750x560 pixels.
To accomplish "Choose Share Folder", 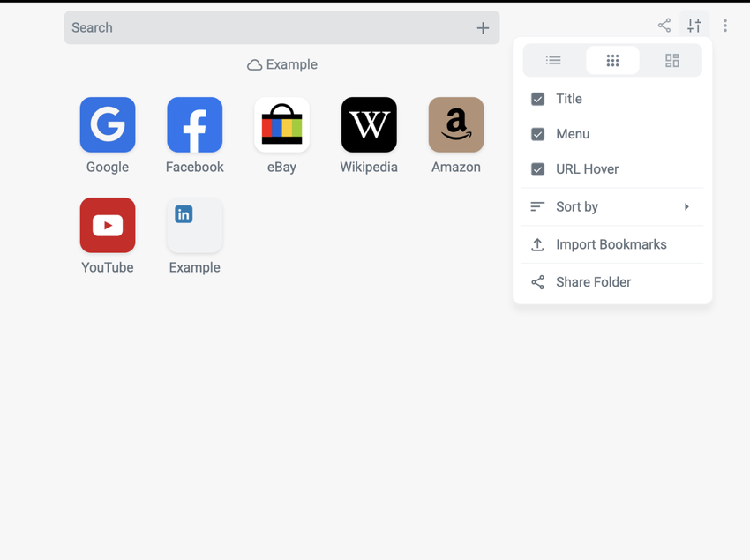I will tap(612, 282).
